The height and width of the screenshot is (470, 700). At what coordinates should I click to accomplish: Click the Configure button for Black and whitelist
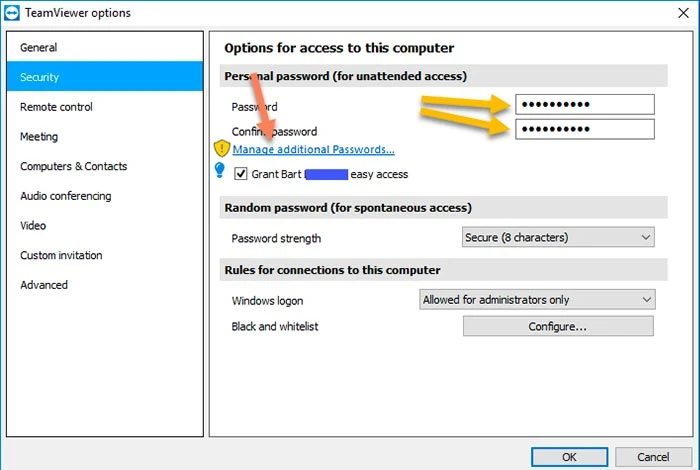558,326
